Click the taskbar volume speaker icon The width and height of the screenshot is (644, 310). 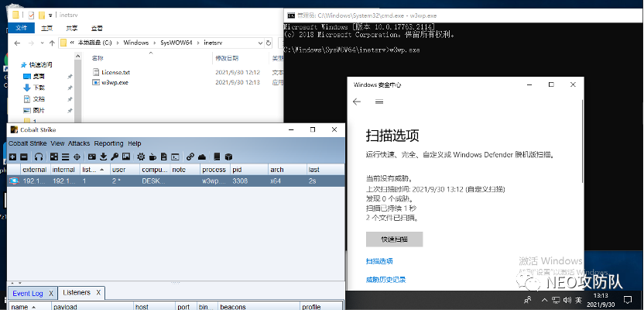[x=567, y=300]
